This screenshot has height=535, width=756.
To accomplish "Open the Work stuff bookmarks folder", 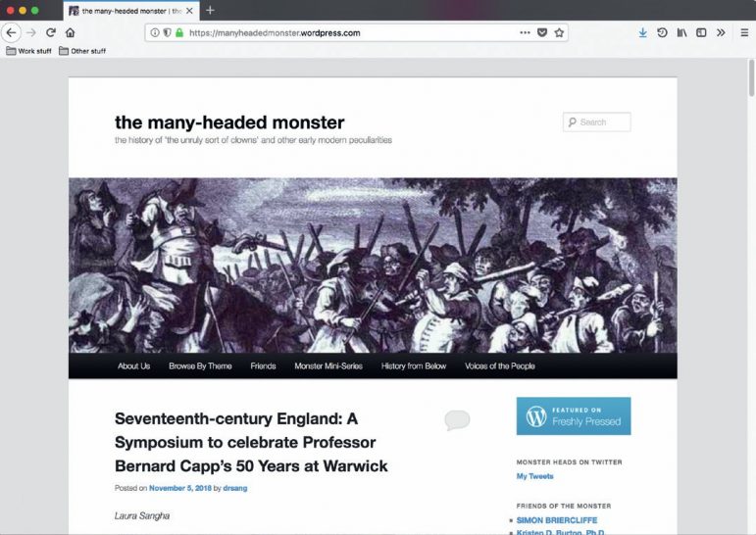I will [x=29, y=51].
